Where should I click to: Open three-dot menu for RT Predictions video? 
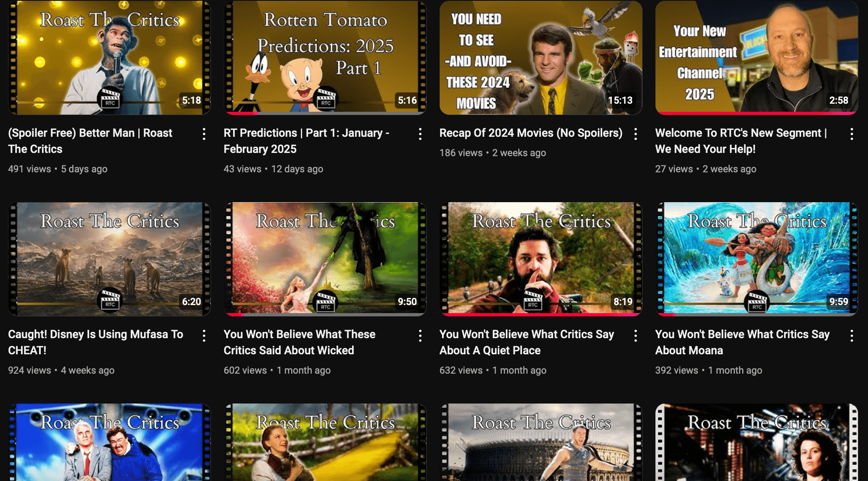coord(420,134)
